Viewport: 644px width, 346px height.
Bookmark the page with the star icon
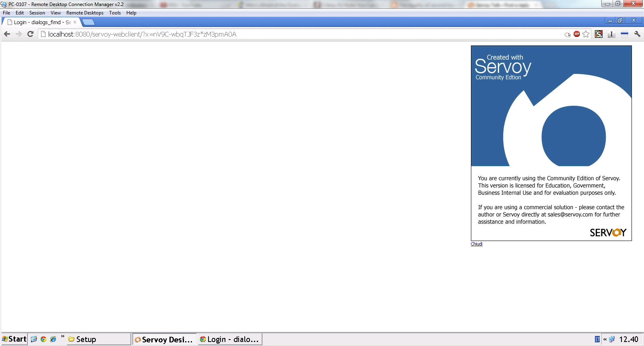[x=586, y=34]
